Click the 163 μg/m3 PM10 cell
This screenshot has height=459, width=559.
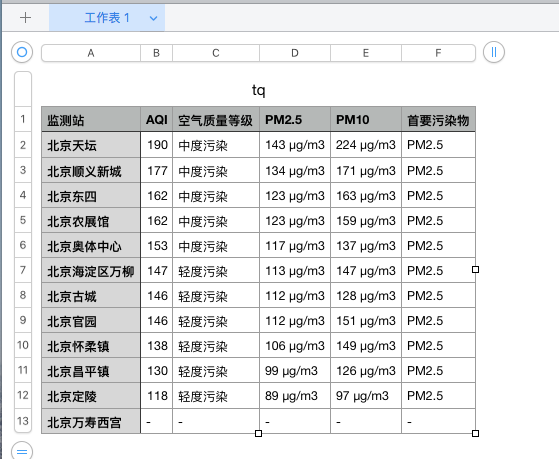coord(366,195)
